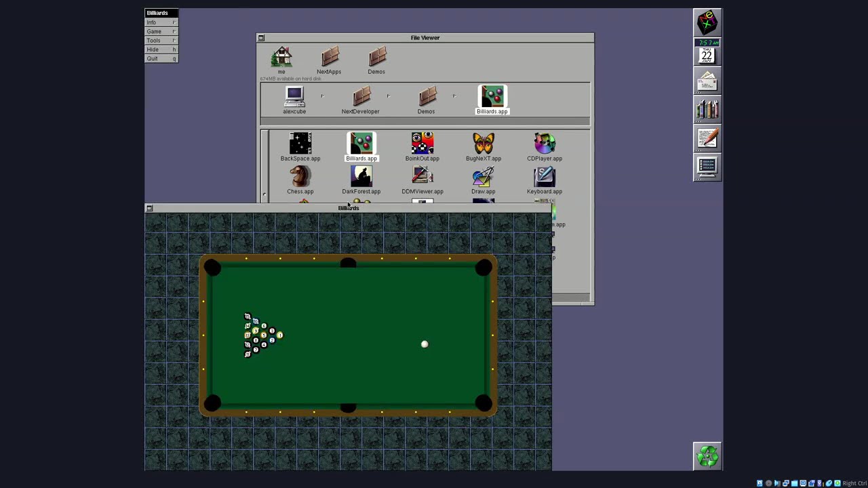Miniaturize the Billiards game window
The image size is (868, 488).
[x=149, y=208]
